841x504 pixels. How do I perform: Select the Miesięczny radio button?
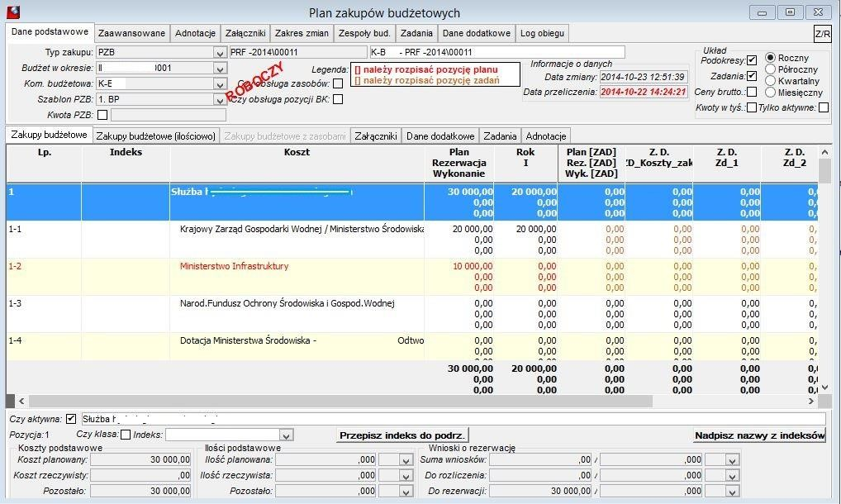771,93
